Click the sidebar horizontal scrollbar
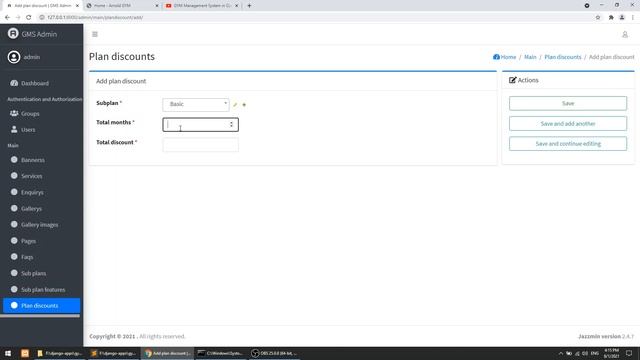 click(40, 316)
